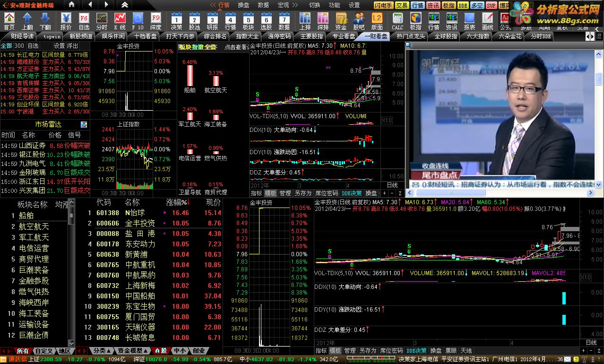Image resolution: width=604 pixels, height=364 pixels.
Task: Expand the 资金模型 dropdown at bottom
Action: [x=132, y=351]
